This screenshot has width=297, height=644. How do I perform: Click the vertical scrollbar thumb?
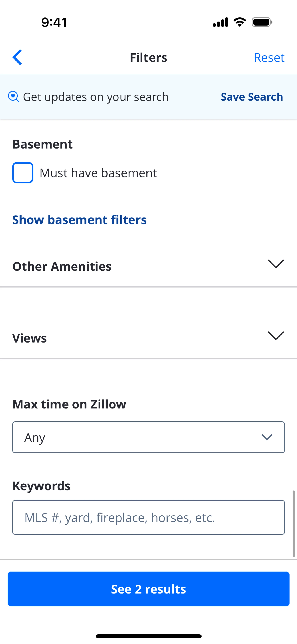pyautogui.click(x=293, y=524)
